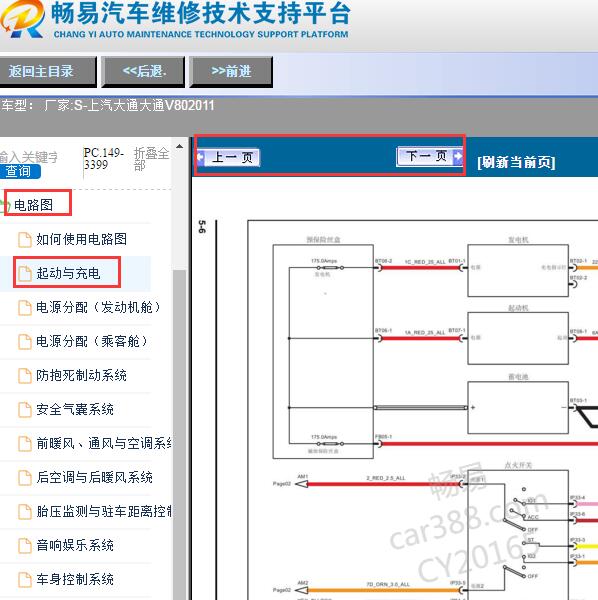
Task: Click page icon beside 后空调与后暖风系统
Action: pos(25,478)
